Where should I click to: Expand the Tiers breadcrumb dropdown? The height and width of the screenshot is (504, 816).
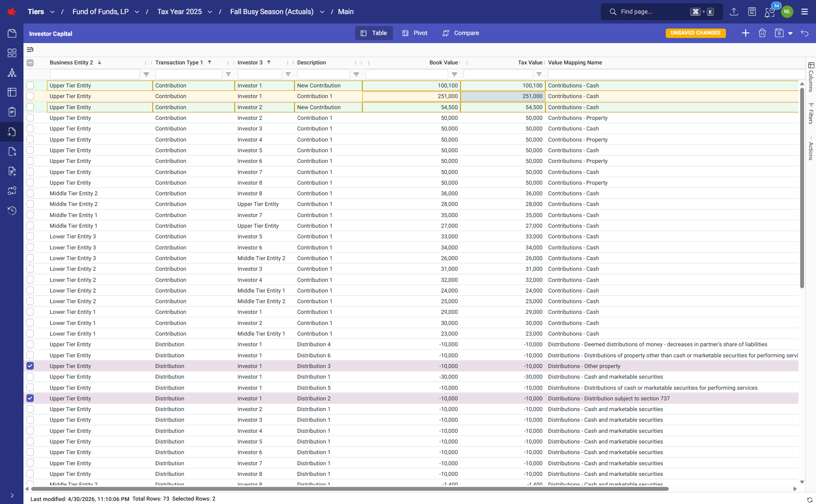(52, 12)
